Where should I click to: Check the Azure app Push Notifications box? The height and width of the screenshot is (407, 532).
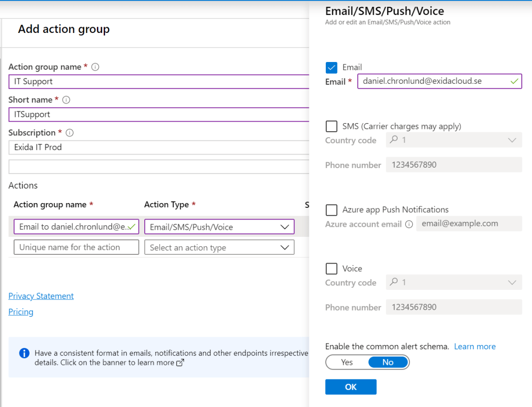[x=332, y=210]
